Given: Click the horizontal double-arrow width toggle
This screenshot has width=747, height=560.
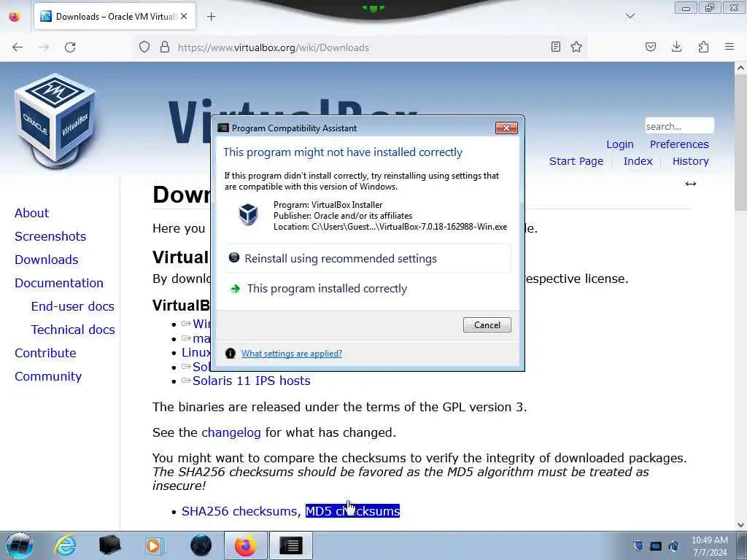Looking at the screenshot, I should coord(691,184).
